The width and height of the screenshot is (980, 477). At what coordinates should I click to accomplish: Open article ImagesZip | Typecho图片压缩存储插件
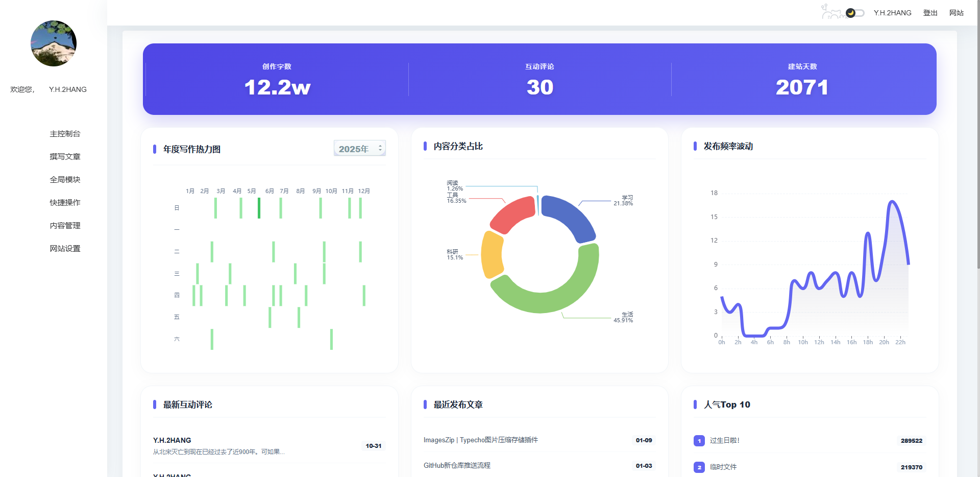pyautogui.click(x=481, y=440)
